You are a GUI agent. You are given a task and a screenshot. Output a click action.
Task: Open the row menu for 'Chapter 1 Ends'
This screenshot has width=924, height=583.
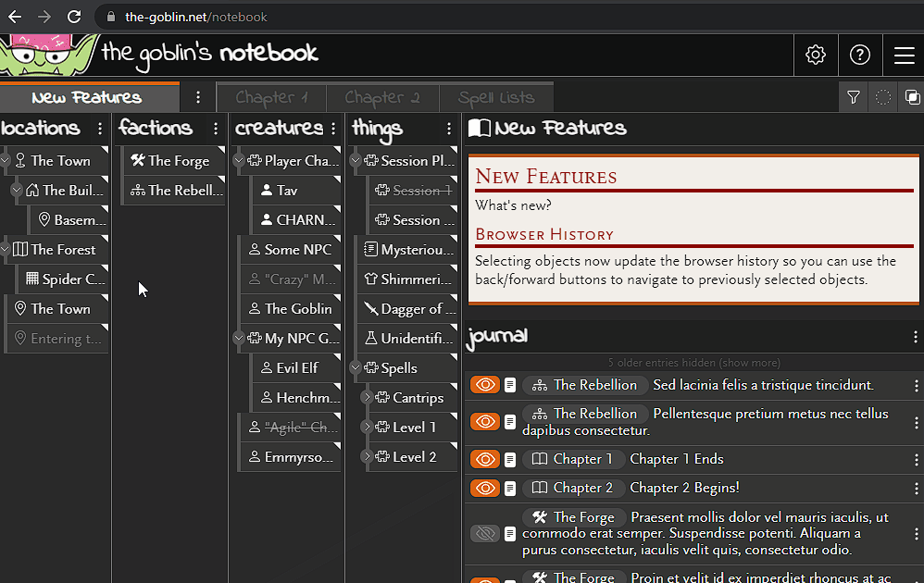916,459
